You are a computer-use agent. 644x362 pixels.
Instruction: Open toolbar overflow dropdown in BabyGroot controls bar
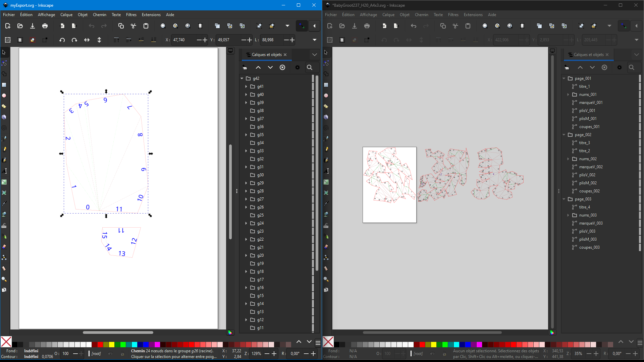coord(636,40)
